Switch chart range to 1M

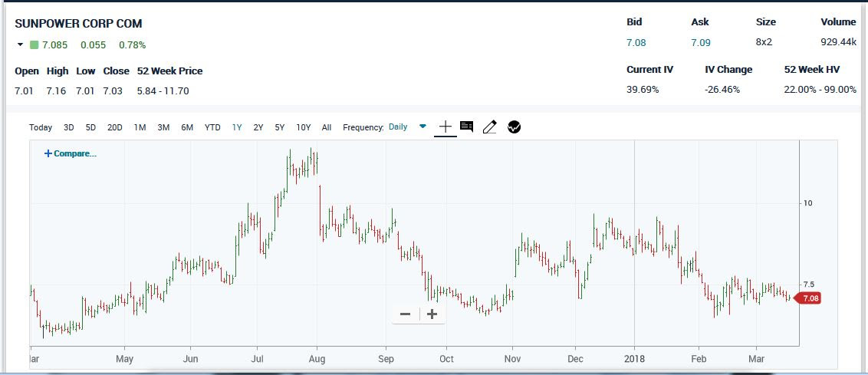[140, 127]
